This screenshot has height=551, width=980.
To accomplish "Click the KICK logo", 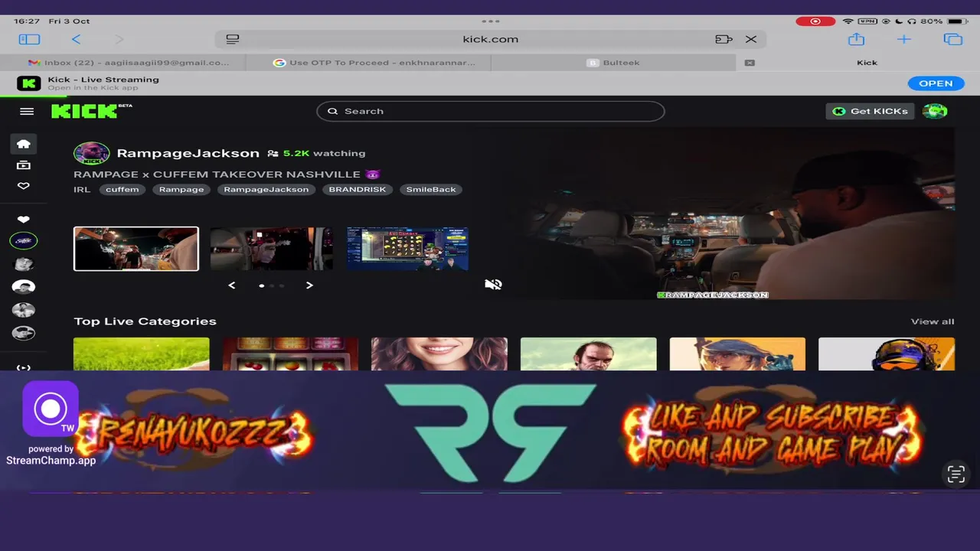I will [86, 111].
